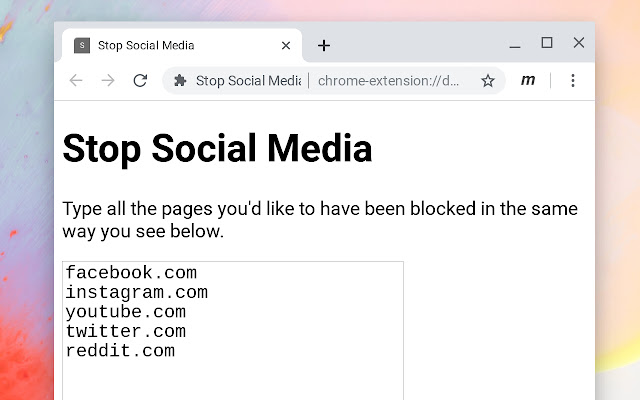
Task: Click the "facebook.com" line in the text area
Action: click(x=131, y=273)
